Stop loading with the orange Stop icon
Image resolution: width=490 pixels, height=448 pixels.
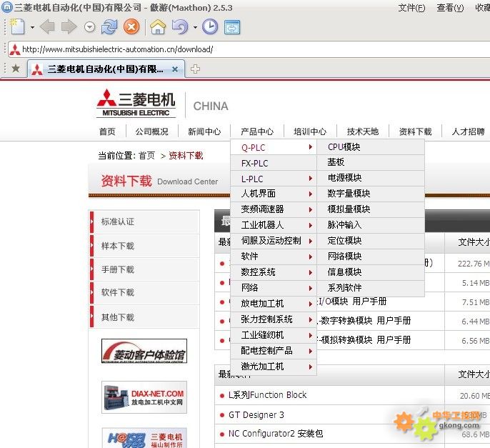point(131,27)
